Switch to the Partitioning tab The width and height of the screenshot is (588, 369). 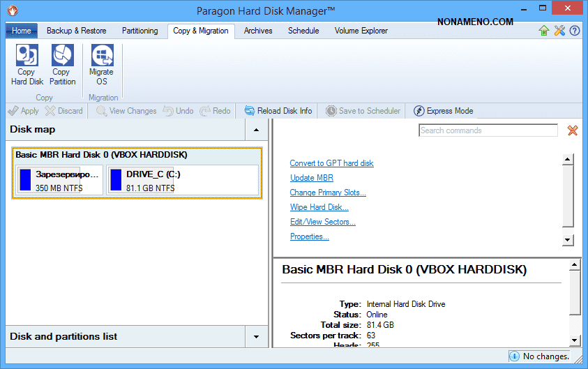(140, 31)
